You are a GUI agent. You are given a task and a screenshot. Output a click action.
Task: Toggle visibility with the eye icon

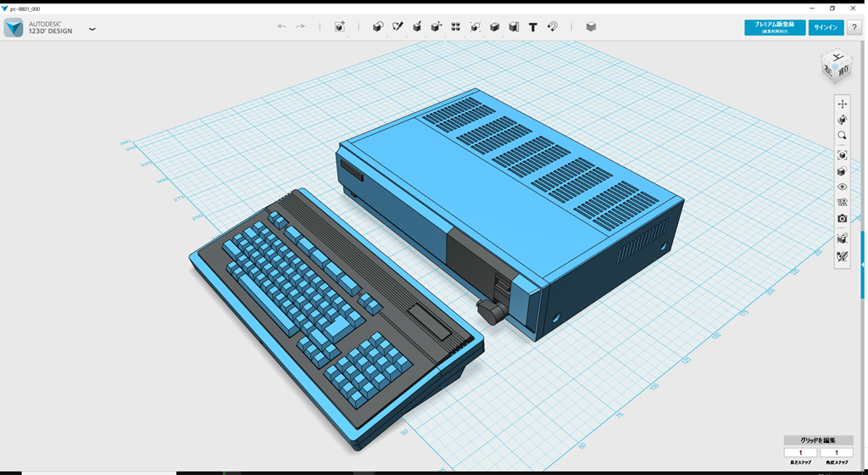click(842, 187)
